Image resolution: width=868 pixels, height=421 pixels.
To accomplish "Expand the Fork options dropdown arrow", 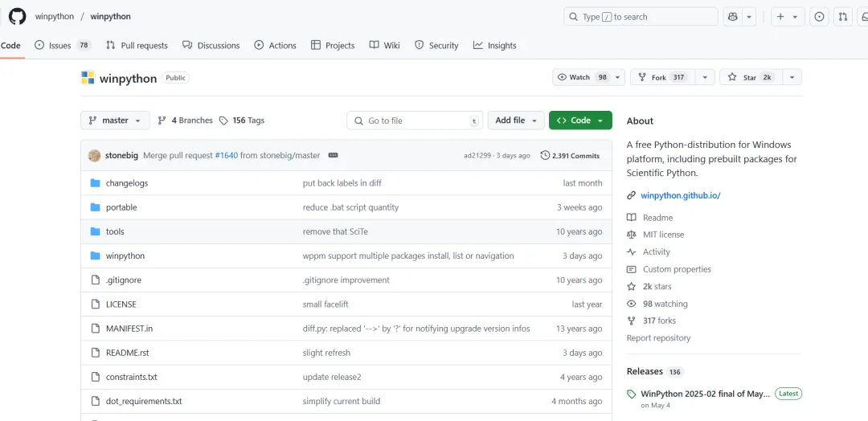I will click(706, 77).
